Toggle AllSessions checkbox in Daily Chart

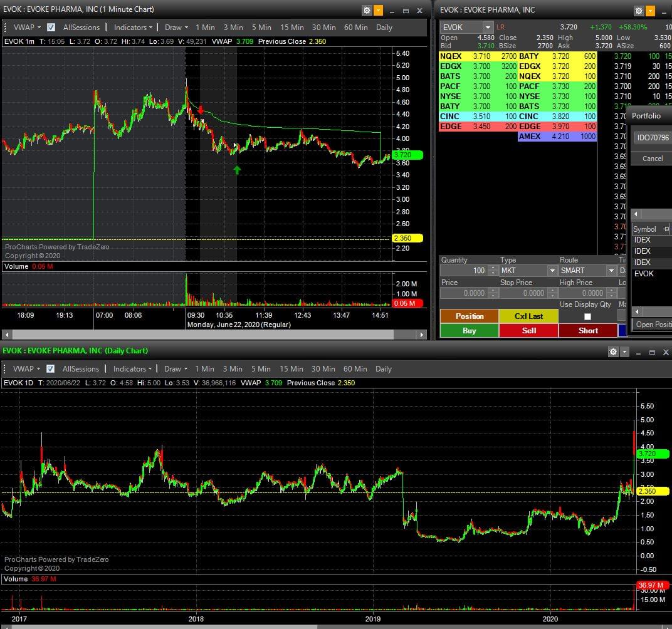51,369
